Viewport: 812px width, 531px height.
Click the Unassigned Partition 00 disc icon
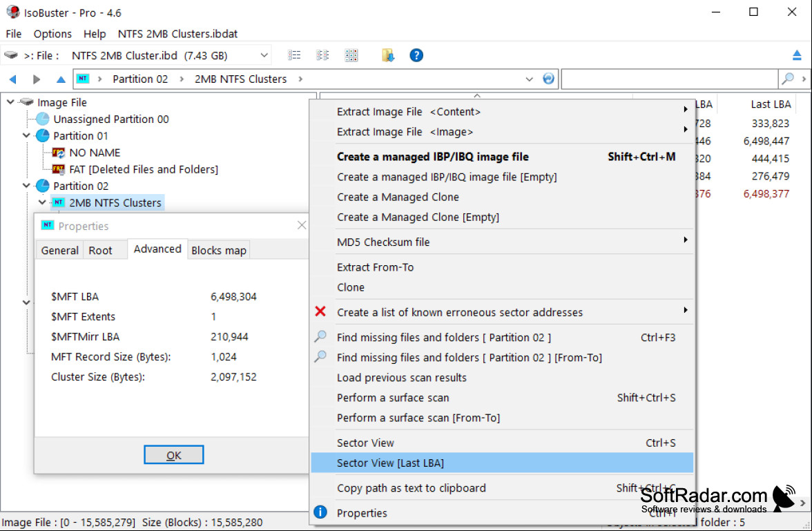click(43, 119)
